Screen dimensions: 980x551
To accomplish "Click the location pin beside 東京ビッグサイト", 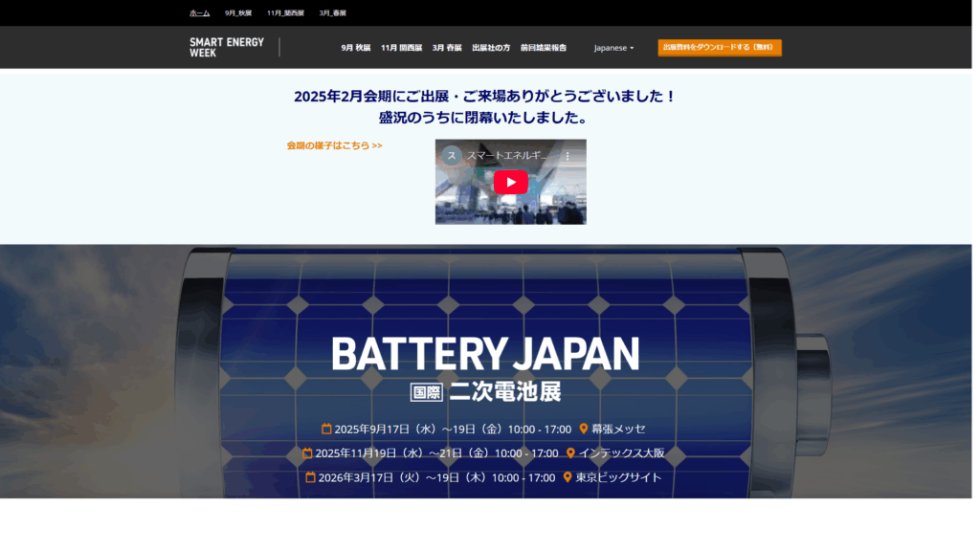I will [x=567, y=477].
